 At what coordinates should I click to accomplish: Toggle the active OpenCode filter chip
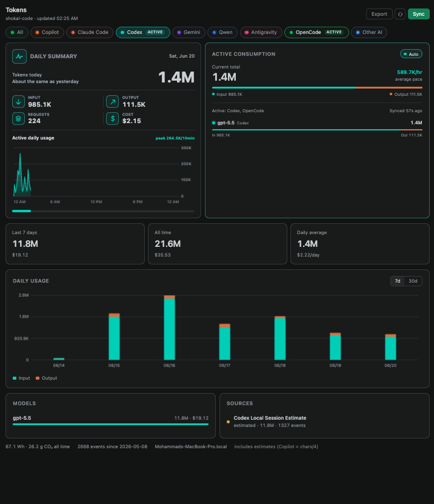[x=316, y=33]
